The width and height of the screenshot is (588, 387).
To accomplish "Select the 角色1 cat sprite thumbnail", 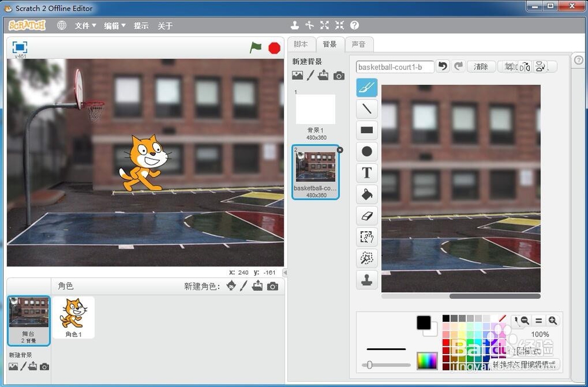I will click(x=73, y=318).
